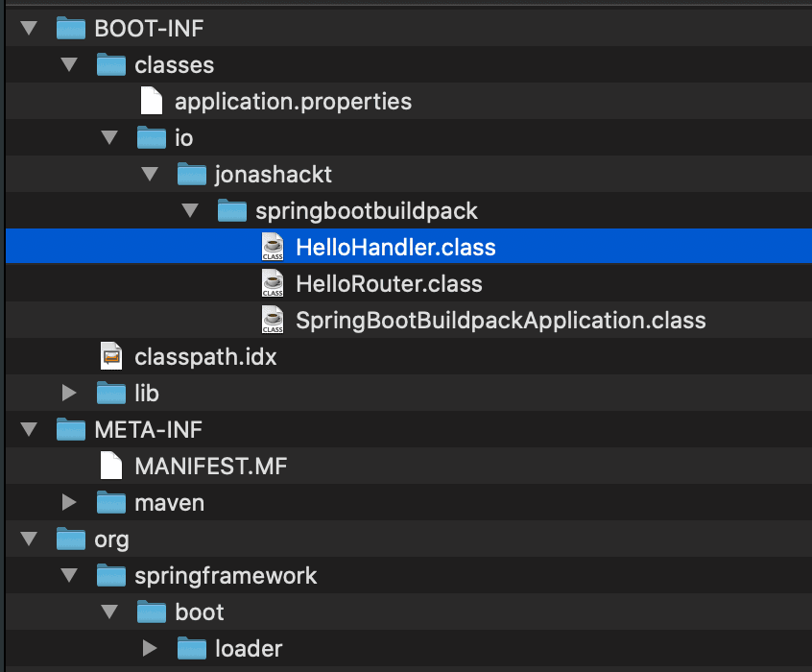
Task: Expand the lib folder
Action: point(68,394)
